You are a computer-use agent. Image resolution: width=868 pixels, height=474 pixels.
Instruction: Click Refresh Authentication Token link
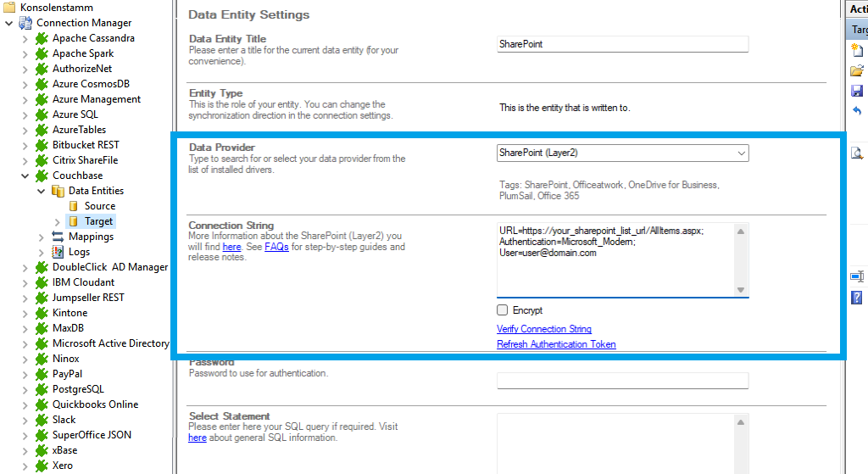[x=556, y=344]
